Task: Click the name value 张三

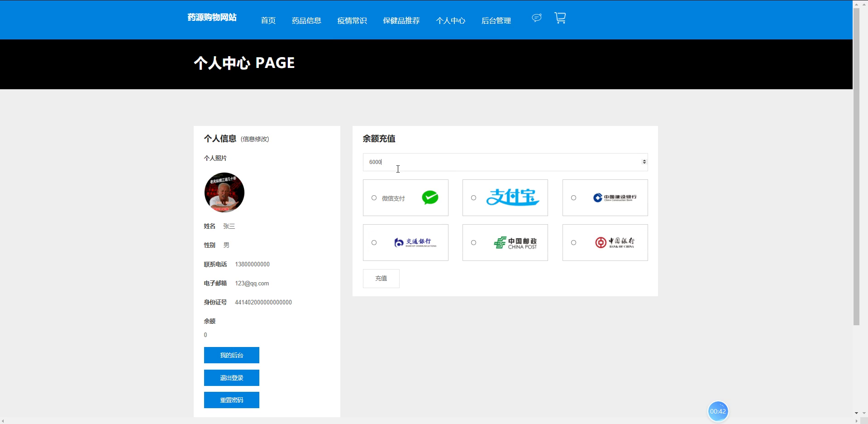Action: pos(229,226)
